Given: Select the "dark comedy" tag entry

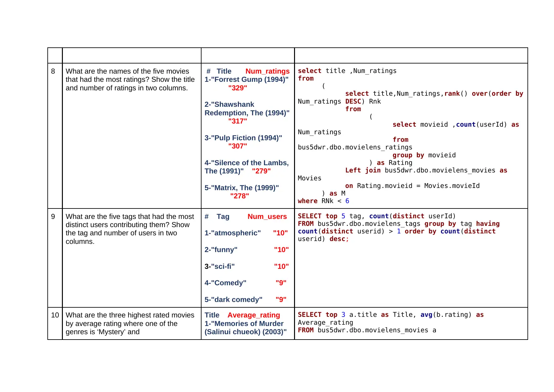Looking at the screenshot, I should tap(233, 300).
